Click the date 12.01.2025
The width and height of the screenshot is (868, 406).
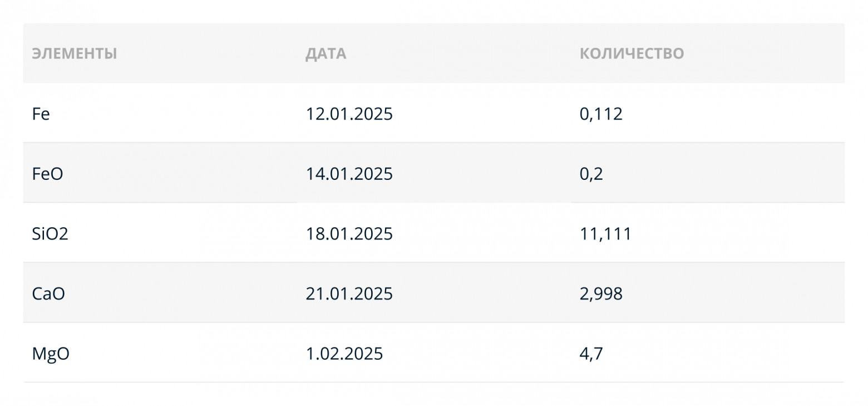(349, 114)
